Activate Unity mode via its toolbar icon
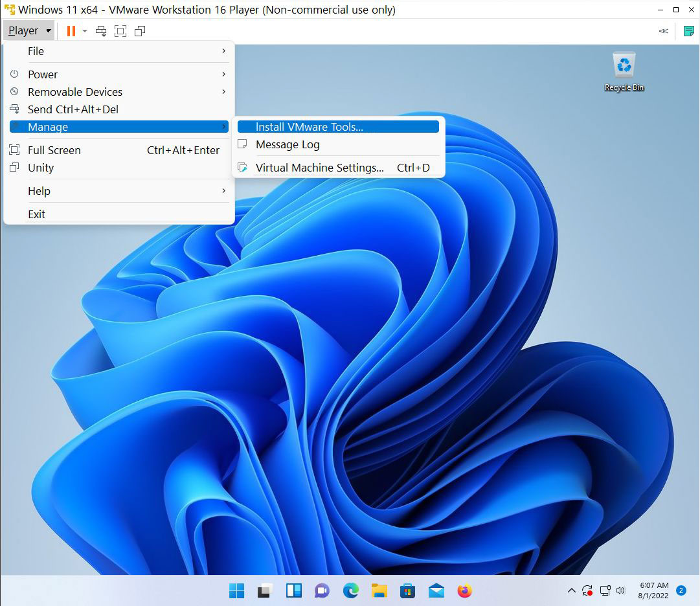This screenshot has width=700, height=606. pos(140,30)
